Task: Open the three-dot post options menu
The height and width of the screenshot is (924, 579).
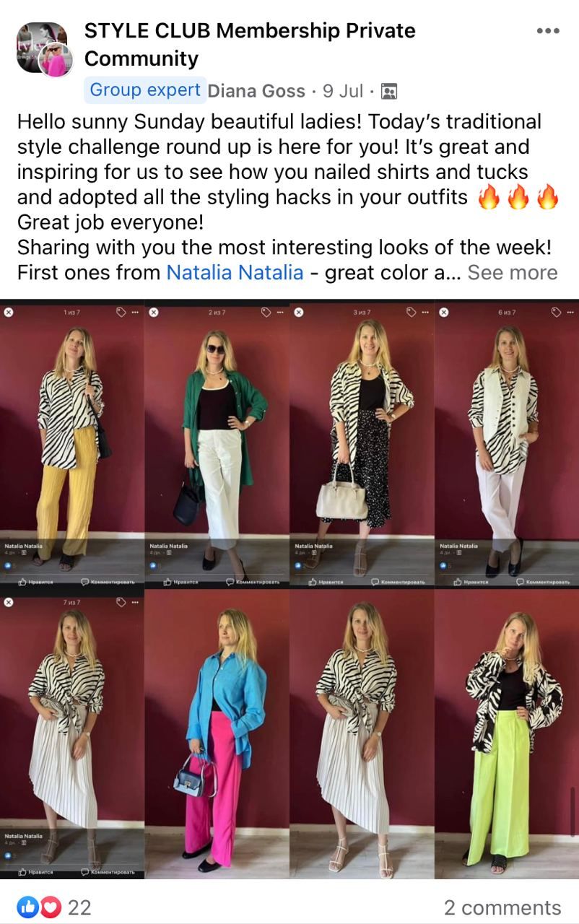Action: tap(548, 30)
